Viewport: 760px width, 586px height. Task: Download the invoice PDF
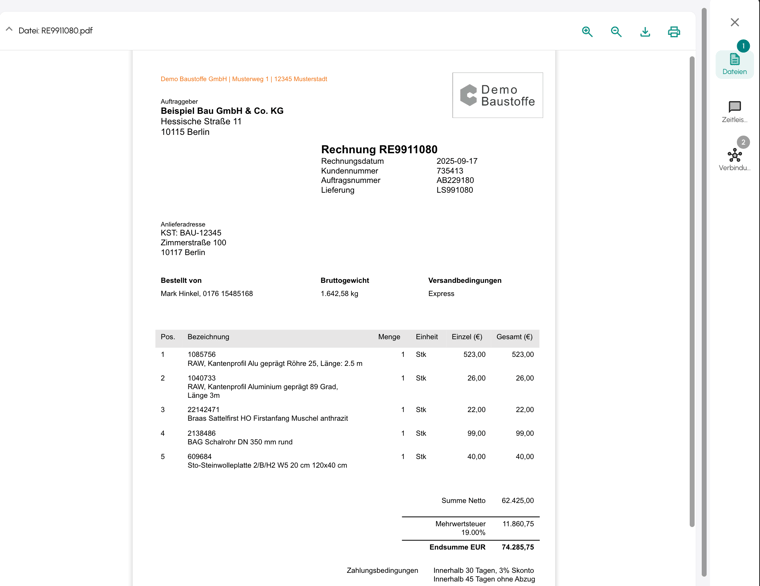(645, 31)
